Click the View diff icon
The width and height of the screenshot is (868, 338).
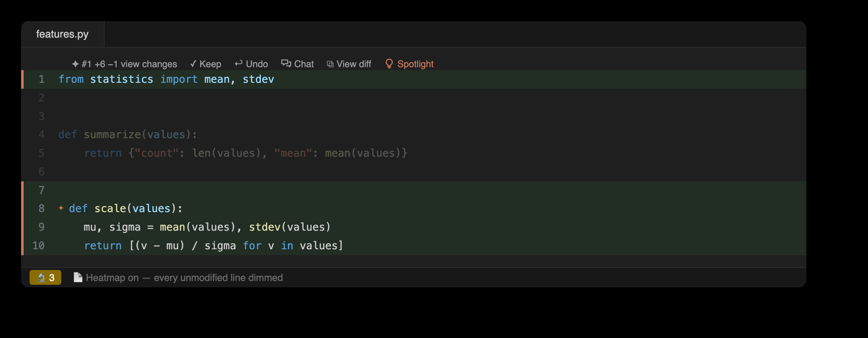coord(330,64)
